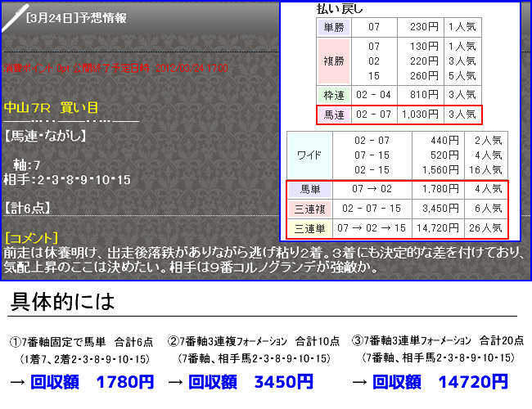This screenshot has width=532, height=409.
Task: Click the 260円 payout in 複勝 row
Action: coord(424,75)
